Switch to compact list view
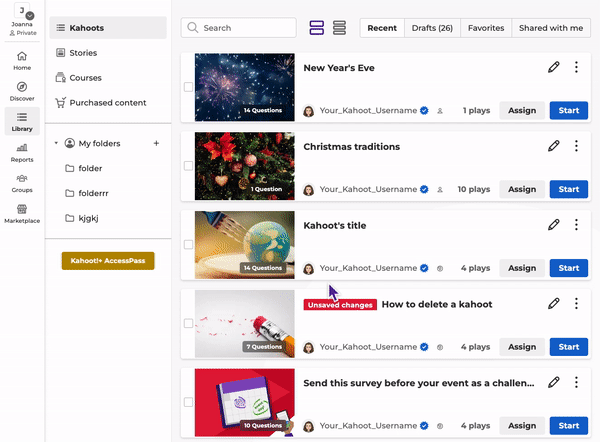 339,28
